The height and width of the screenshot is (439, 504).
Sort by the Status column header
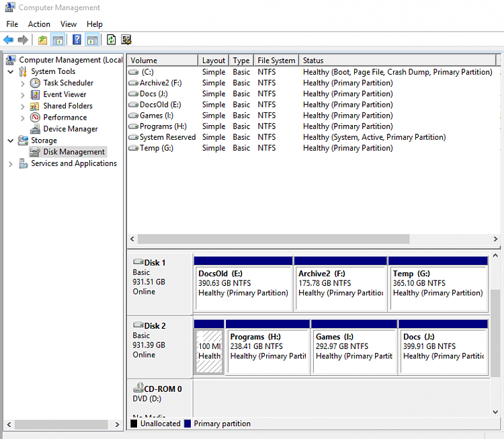pyautogui.click(x=397, y=61)
